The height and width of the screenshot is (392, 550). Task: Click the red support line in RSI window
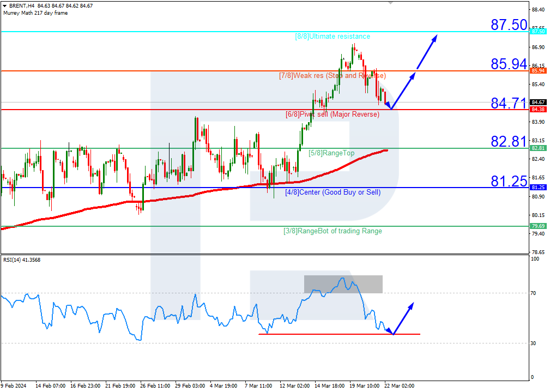(x=338, y=334)
